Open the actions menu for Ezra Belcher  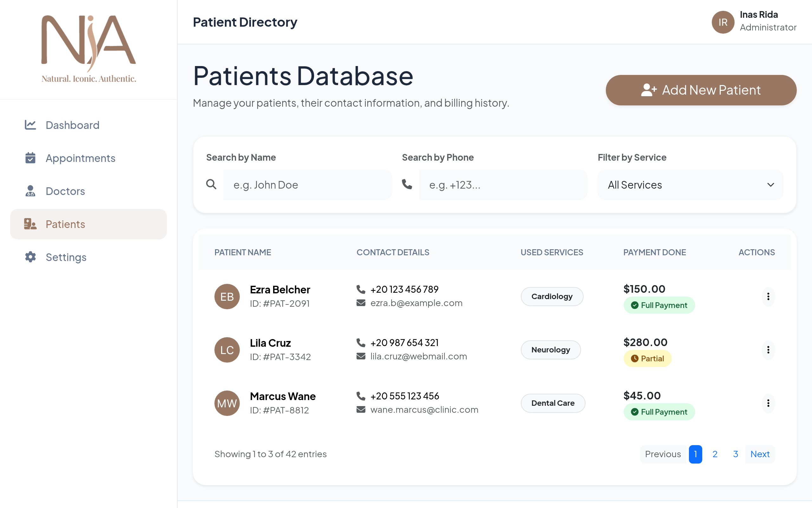[768, 296]
